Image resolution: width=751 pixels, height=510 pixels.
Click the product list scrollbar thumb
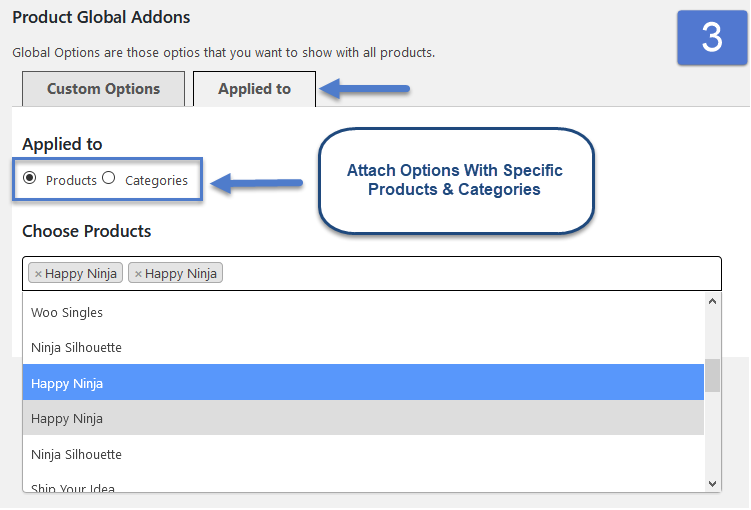click(712, 375)
